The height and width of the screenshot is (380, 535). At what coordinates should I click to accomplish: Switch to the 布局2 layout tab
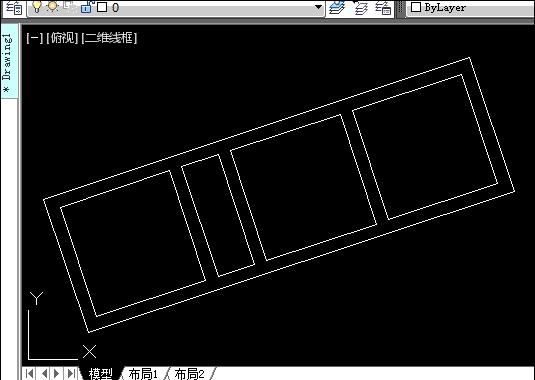(190, 374)
